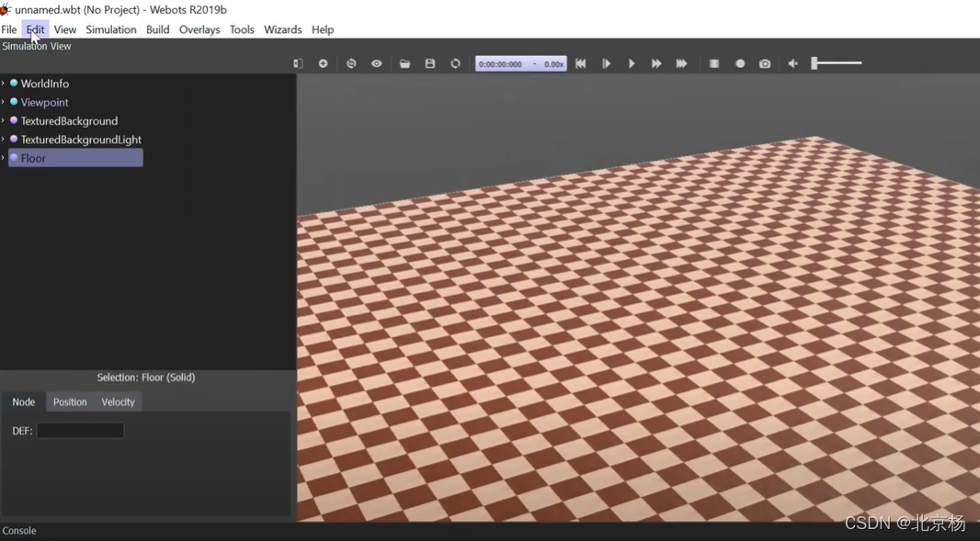Mute sound with the speaker icon
Image resolution: width=980 pixels, height=541 pixels.
(x=792, y=63)
